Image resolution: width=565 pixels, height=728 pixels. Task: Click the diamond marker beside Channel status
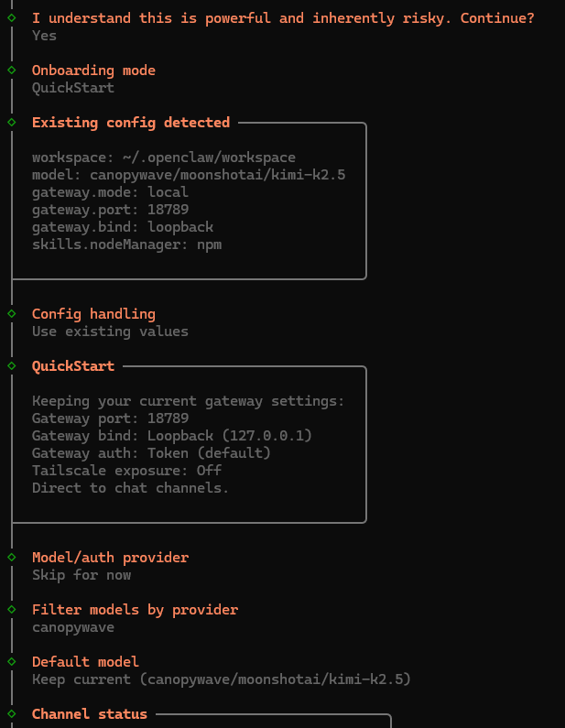point(11,713)
